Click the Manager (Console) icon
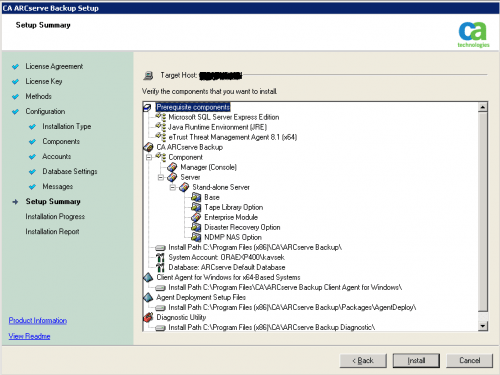 172,167
